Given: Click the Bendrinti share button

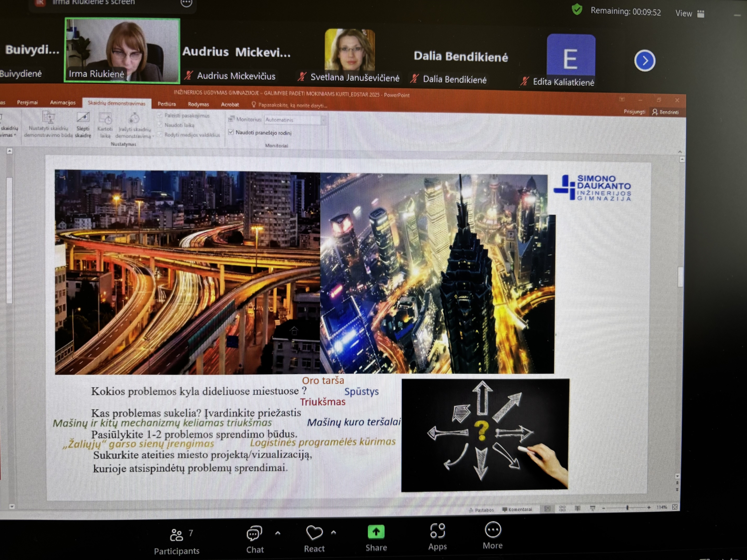Looking at the screenshot, I should click(665, 112).
